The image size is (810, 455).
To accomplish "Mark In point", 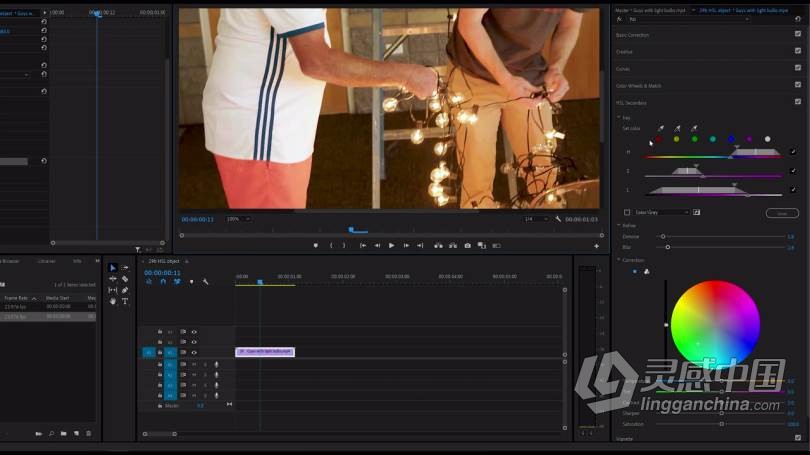I will [331, 246].
